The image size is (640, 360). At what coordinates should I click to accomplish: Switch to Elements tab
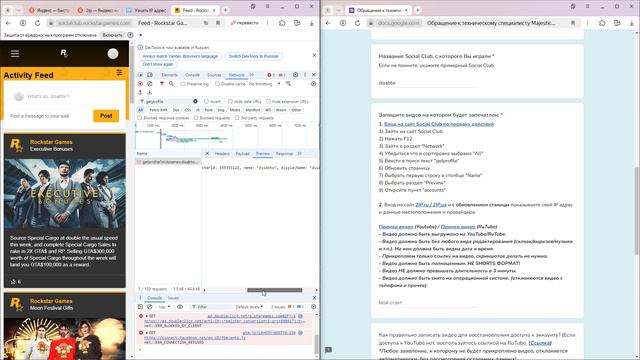coord(169,75)
